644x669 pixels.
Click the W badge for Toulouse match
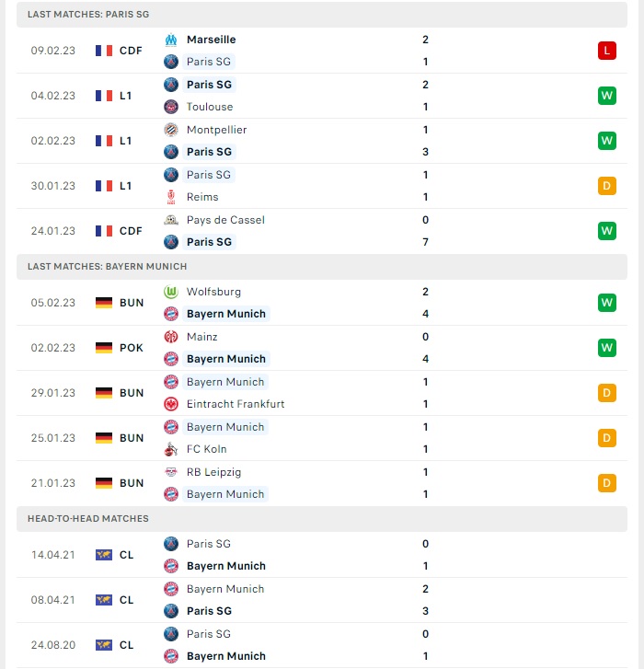tap(607, 96)
